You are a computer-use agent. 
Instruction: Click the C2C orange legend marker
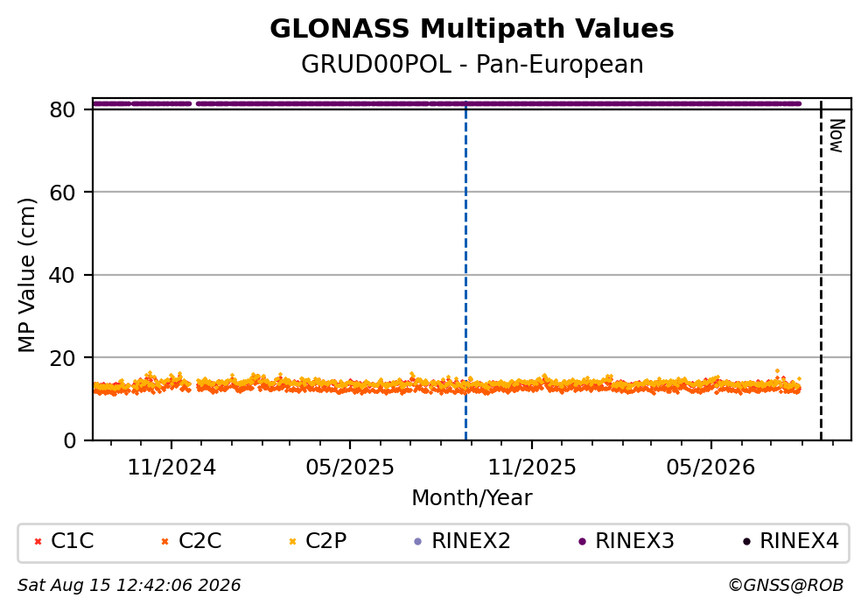click(164, 541)
